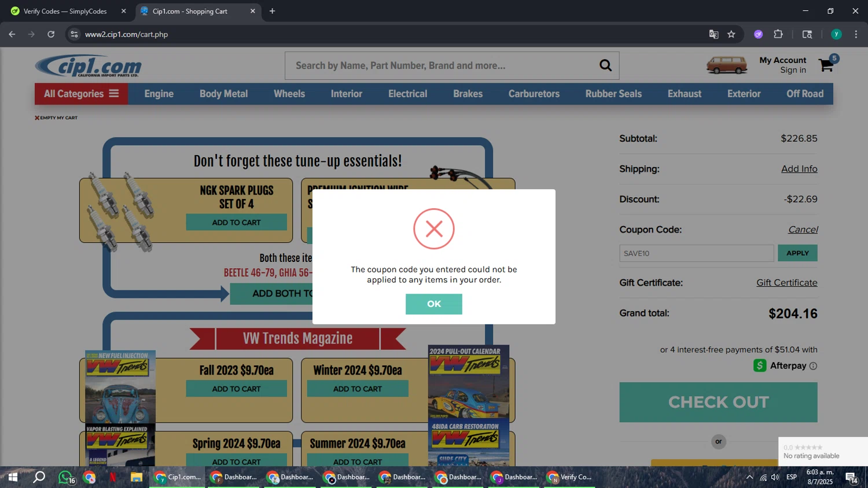Image resolution: width=868 pixels, height=488 pixels.
Task: Open the browser extensions puzzle icon
Action: [778, 34]
